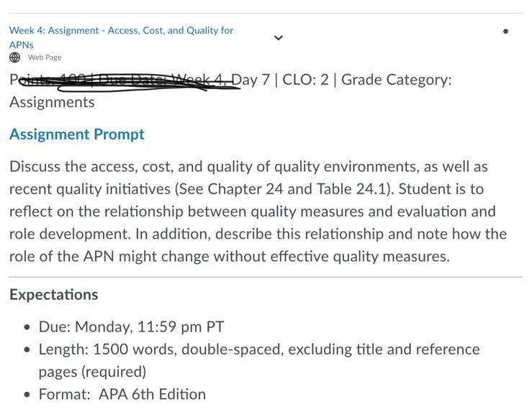Click the 'Chapter 24 and Table 24.1' reference
Viewport: 532px width, 412px height.
[297, 189]
